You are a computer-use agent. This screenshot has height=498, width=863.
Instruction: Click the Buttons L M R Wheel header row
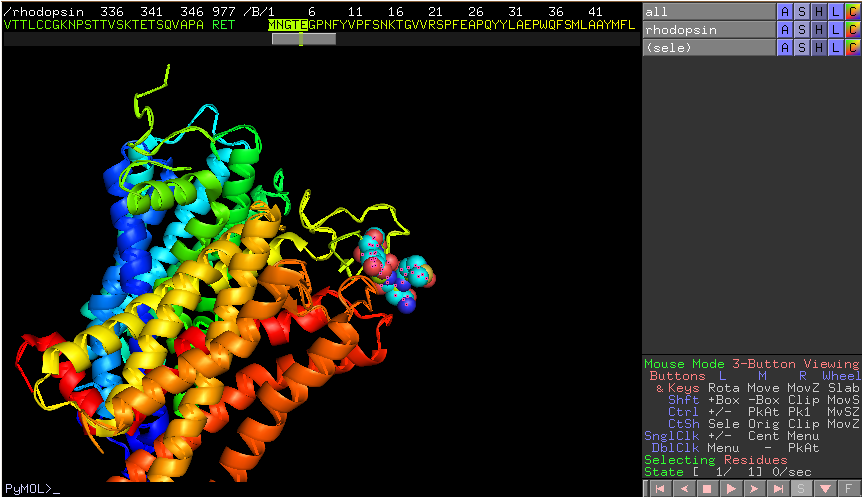[754, 376]
